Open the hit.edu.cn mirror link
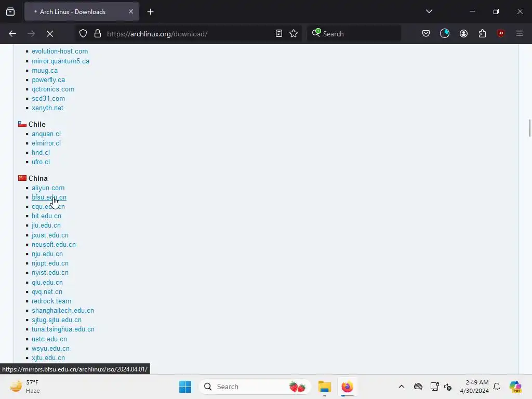 click(46, 216)
